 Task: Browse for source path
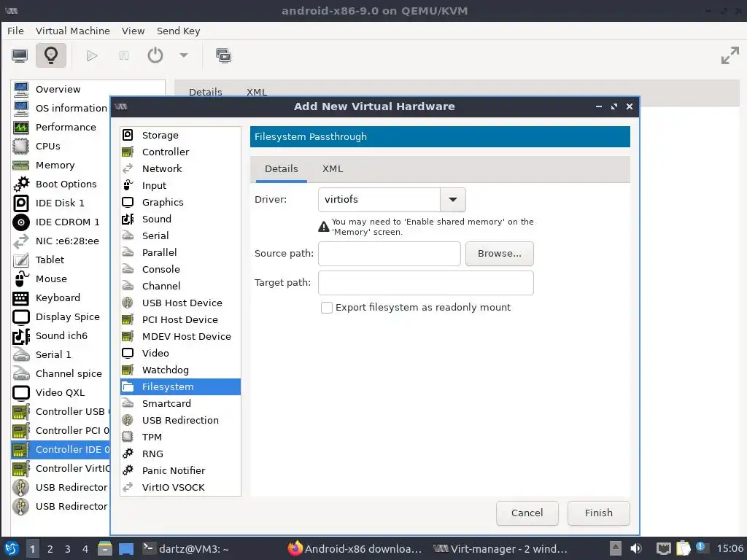pos(499,254)
